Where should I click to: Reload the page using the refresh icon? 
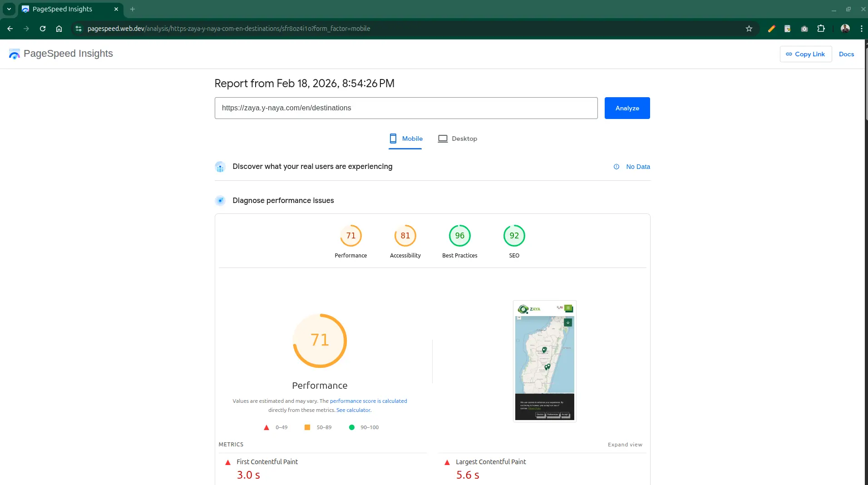click(x=43, y=29)
